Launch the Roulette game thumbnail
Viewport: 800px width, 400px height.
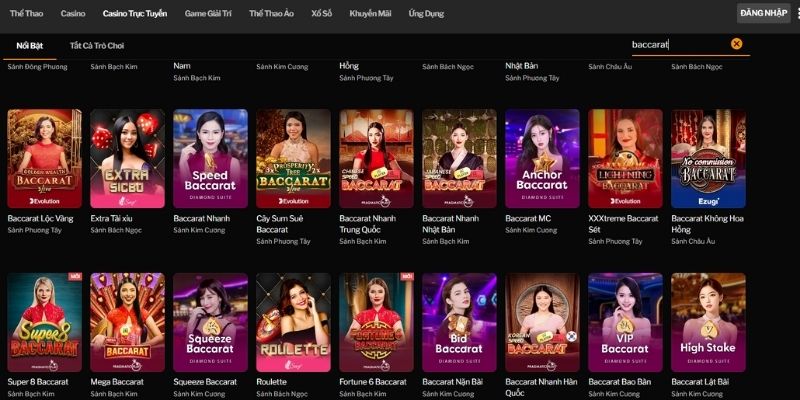(293, 322)
